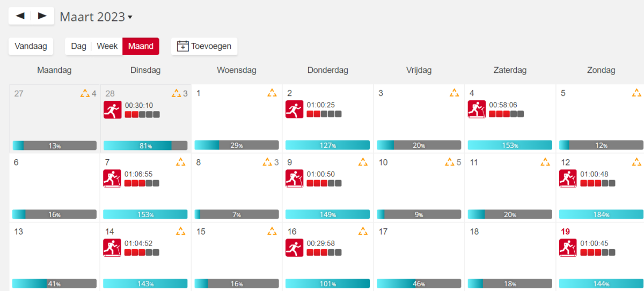644x291 pixels.
Task: Click the 184% progress bar on March 12
Action: coord(601,214)
